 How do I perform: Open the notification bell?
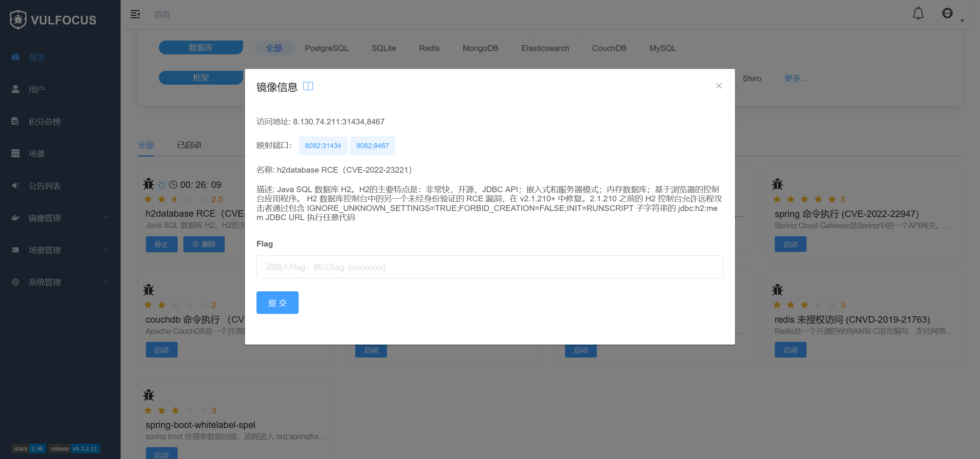(x=918, y=14)
